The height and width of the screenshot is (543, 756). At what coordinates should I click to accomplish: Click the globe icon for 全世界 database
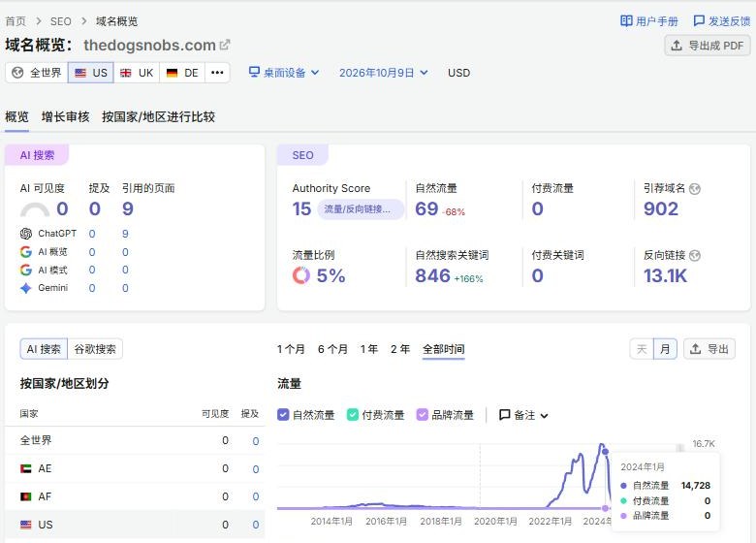(x=17, y=73)
